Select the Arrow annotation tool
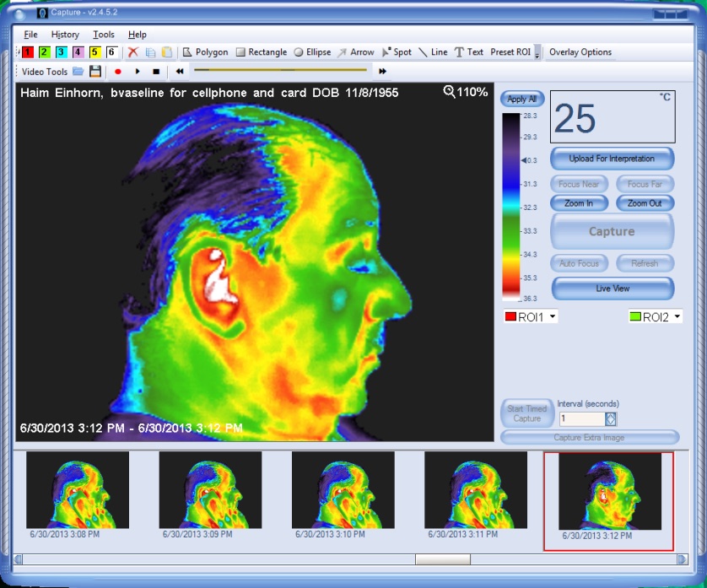 pos(356,52)
